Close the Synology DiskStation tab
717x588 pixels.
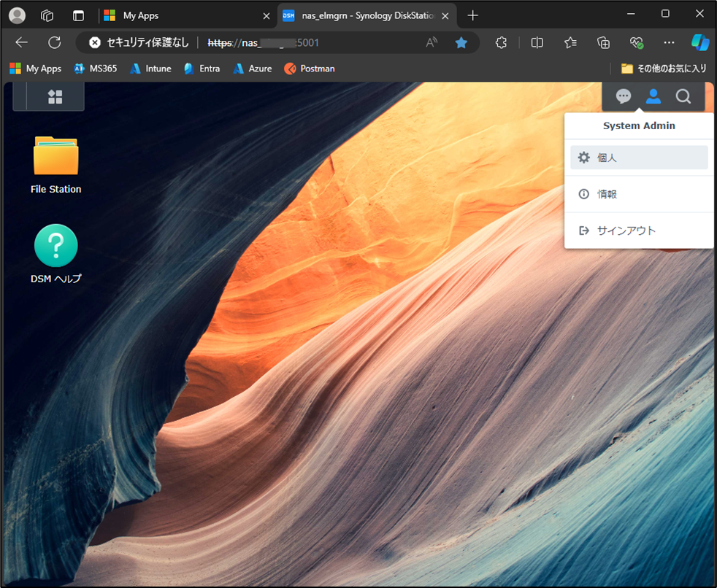[x=445, y=16]
